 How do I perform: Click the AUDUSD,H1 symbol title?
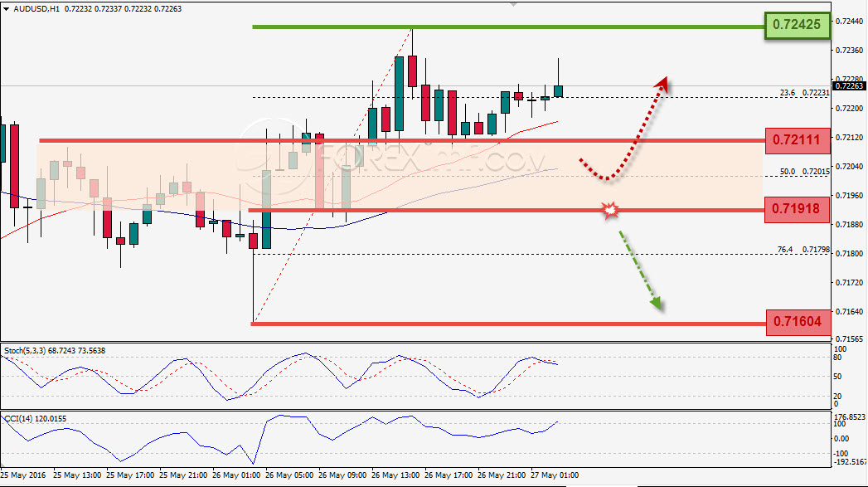click(x=36, y=9)
